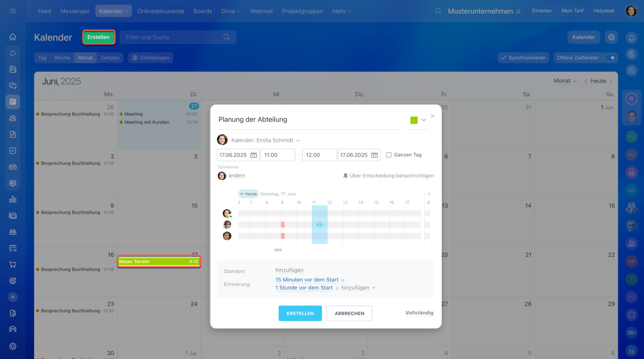Click the green Erstellen button
This screenshot has height=359, width=644.
pos(99,37)
